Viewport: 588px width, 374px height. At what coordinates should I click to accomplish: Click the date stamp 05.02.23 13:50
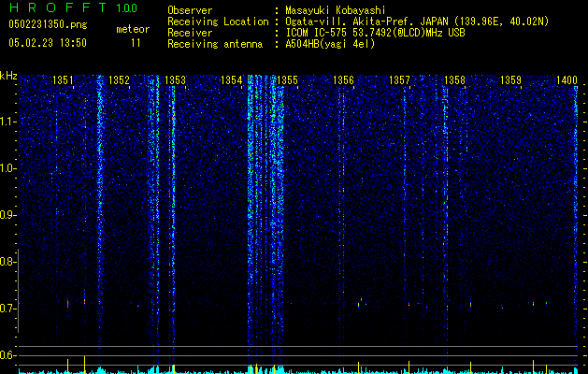point(48,43)
